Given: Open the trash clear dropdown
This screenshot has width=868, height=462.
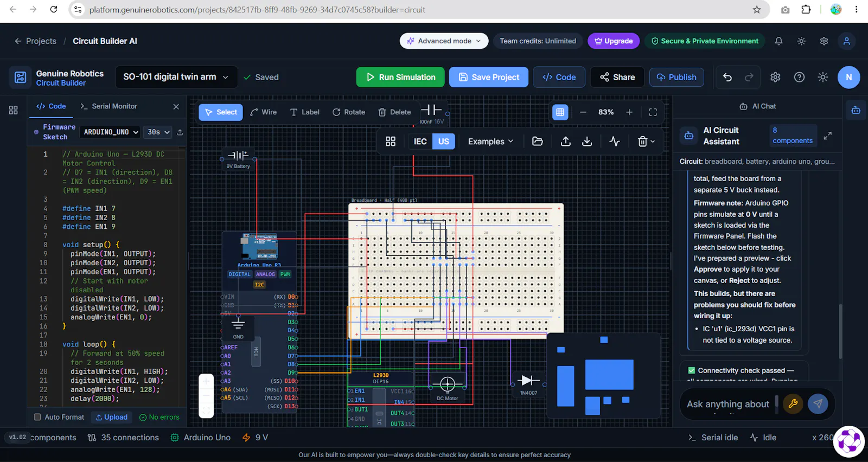Looking at the screenshot, I should 646,142.
